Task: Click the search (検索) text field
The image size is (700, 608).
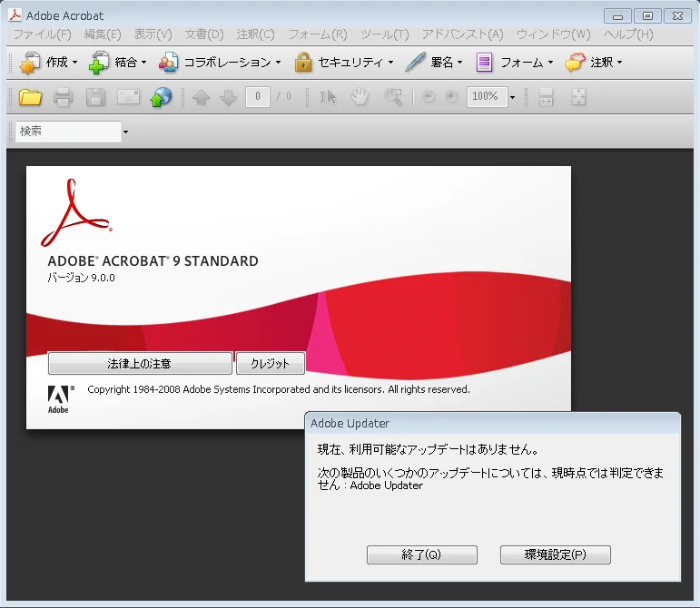Action: (68, 132)
